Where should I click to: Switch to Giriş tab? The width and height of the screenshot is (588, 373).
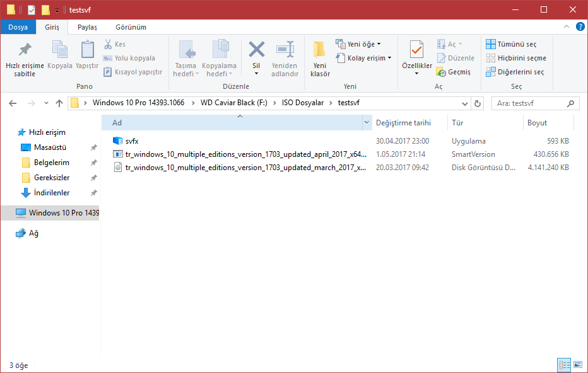[x=52, y=27]
